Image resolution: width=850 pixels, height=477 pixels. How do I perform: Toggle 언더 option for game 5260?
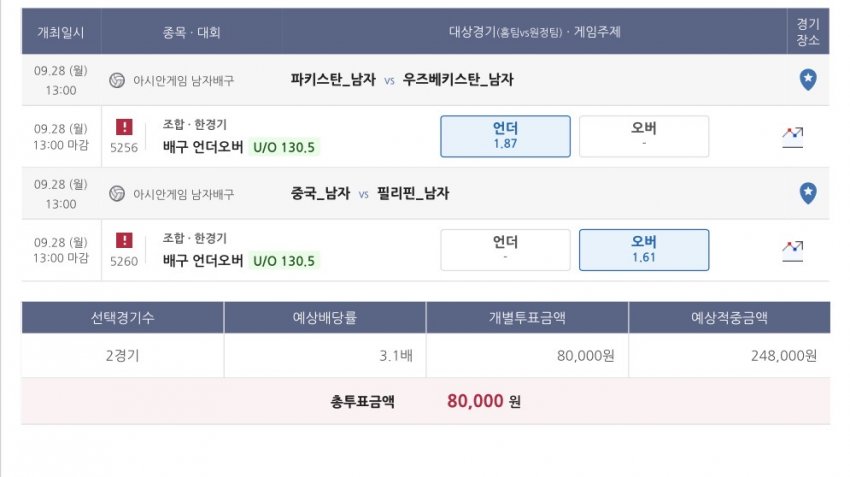pyautogui.click(x=505, y=250)
